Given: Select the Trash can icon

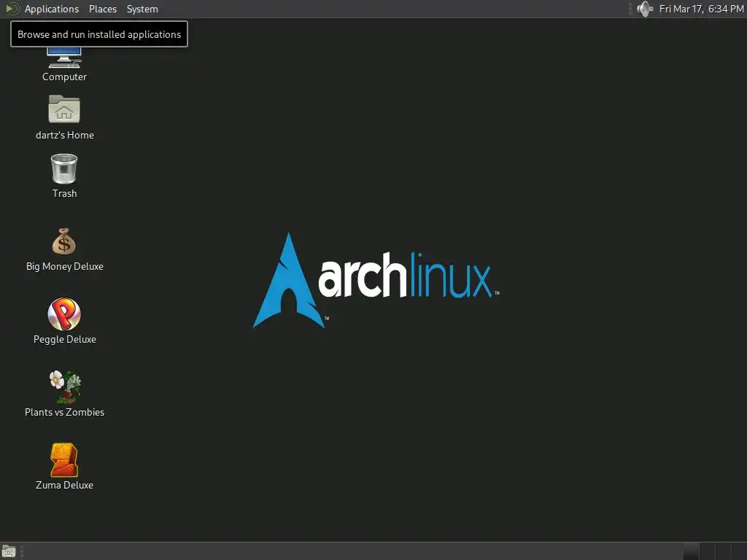Looking at the screenshot, I should tap(64, 168).
